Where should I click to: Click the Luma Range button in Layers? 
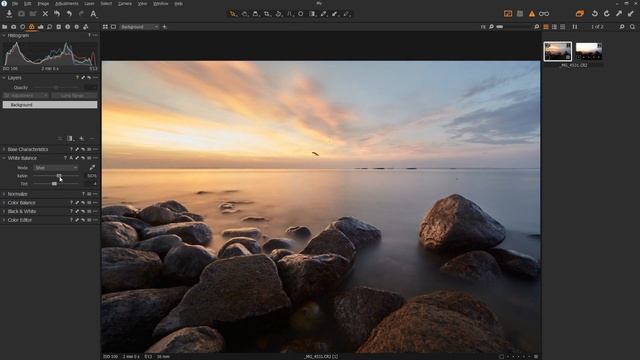(x=74, y=96)
